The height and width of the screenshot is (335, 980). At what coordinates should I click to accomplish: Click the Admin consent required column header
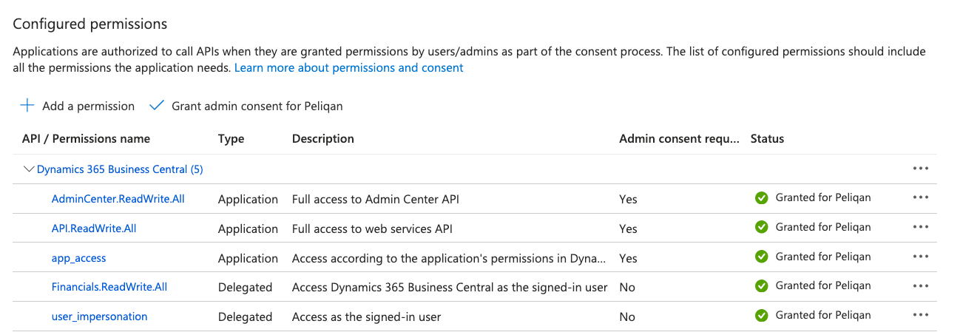(x=679, y=138)
